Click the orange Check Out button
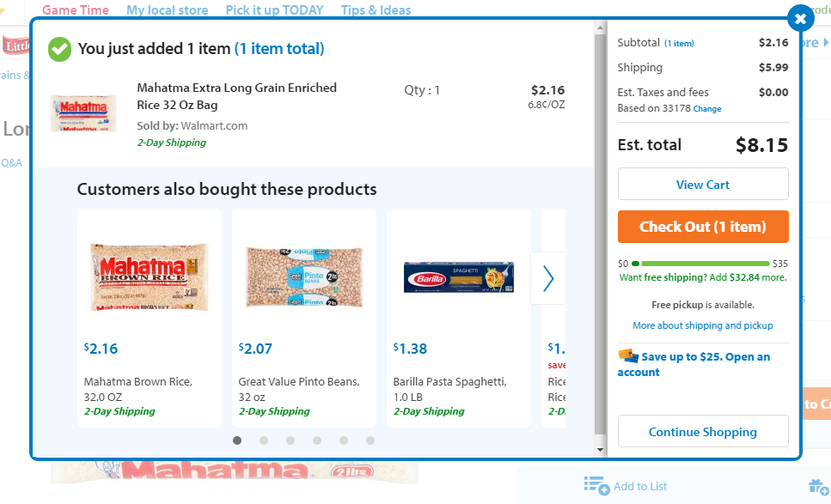 tap(702, 227)
